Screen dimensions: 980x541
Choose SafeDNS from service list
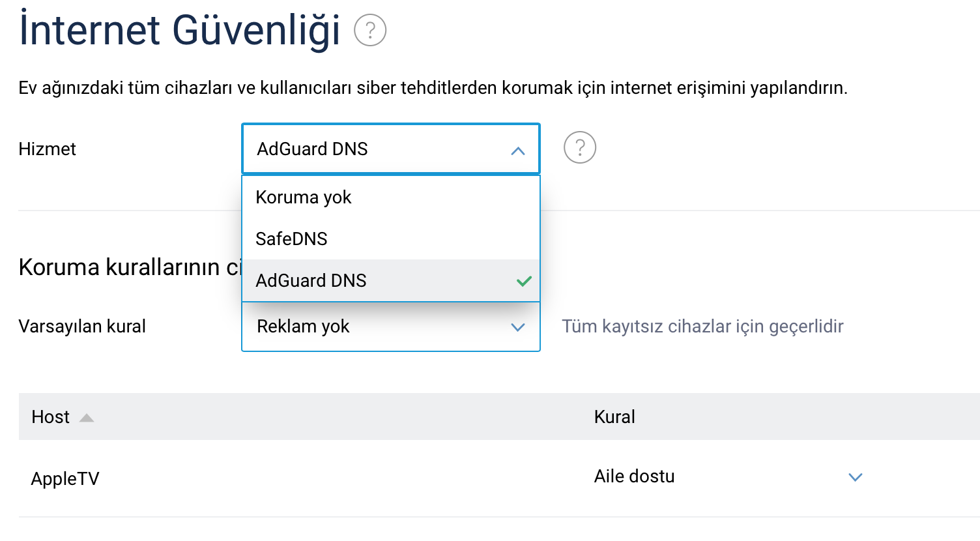(391, 239)
